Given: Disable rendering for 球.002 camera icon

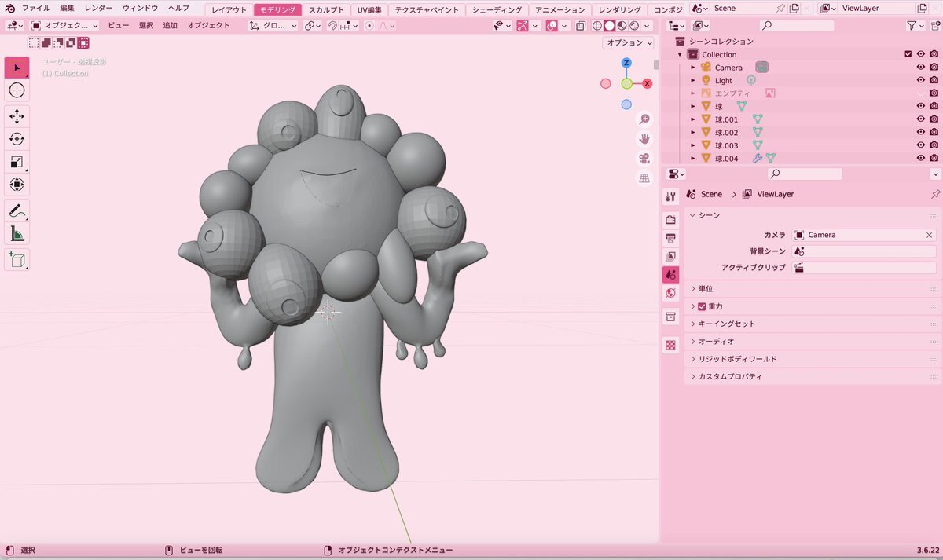Looking at the screenshot, I should (934, 132).
